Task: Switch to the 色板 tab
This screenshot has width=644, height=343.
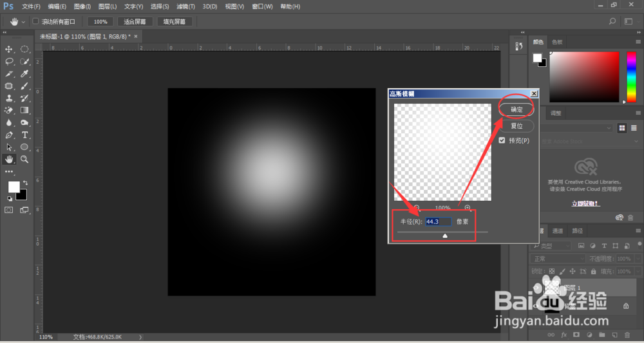Action: [557, 42]
